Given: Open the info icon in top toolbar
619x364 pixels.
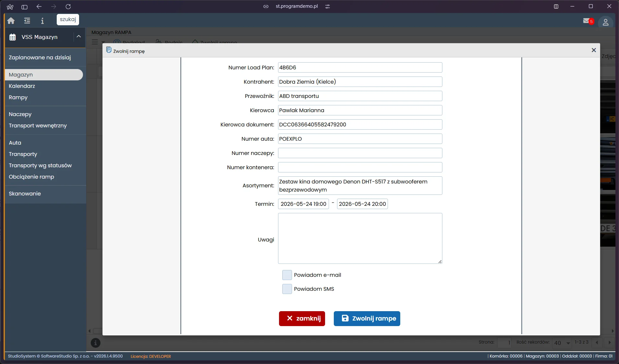Looking at the screenshot, I should 42,21.
